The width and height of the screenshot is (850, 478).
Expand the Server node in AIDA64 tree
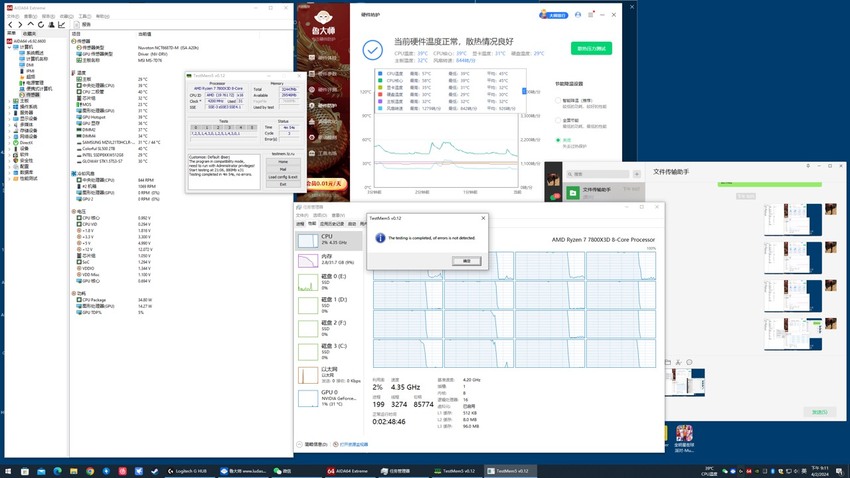9,113
